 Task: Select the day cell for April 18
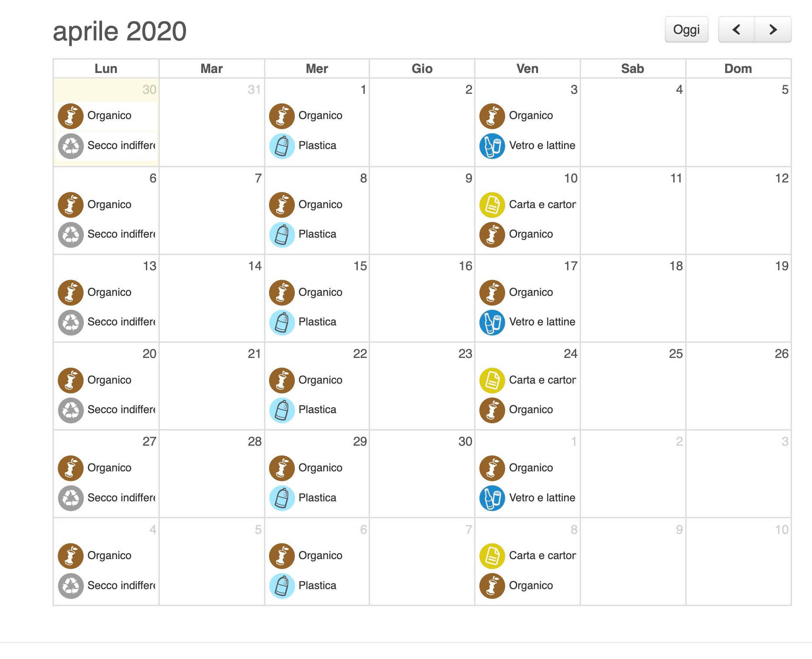(633, 298)
